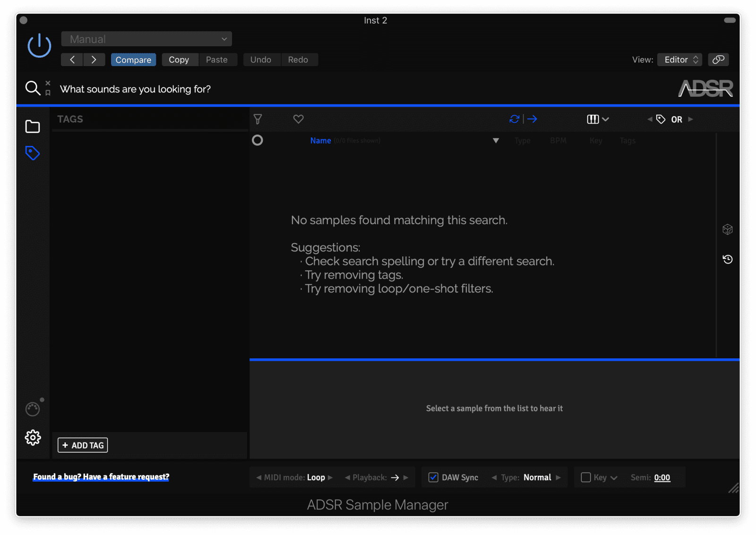Go to previous preset arrow

72,59
